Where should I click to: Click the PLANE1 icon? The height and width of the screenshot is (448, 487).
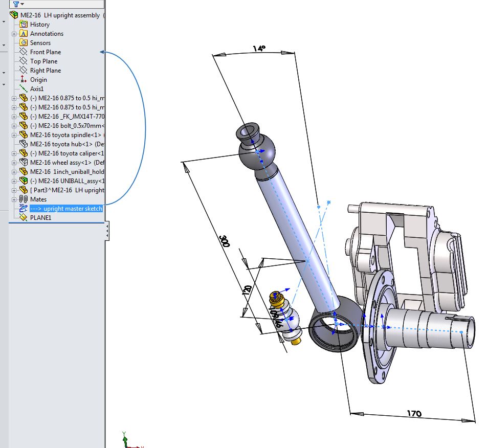24,217
